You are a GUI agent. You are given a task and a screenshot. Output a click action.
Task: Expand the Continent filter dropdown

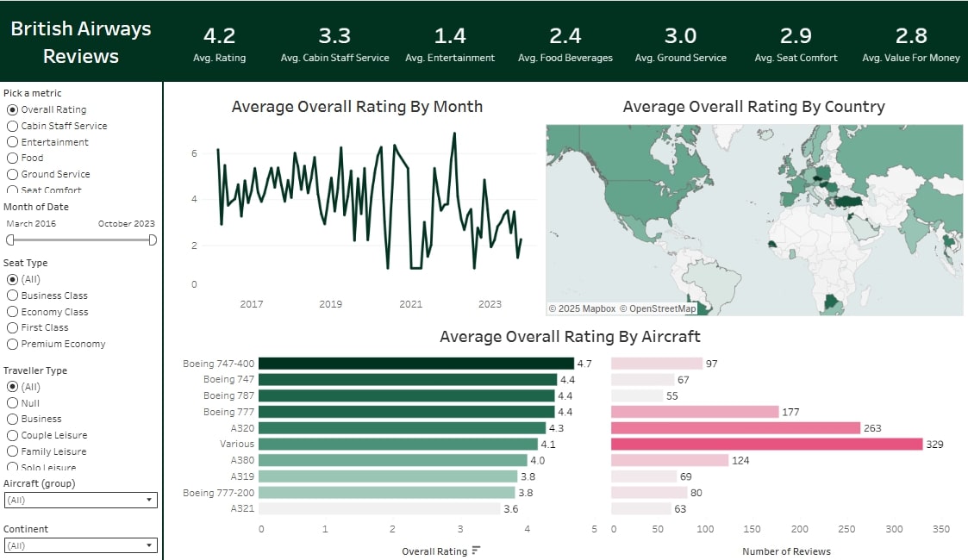[80, 545]
